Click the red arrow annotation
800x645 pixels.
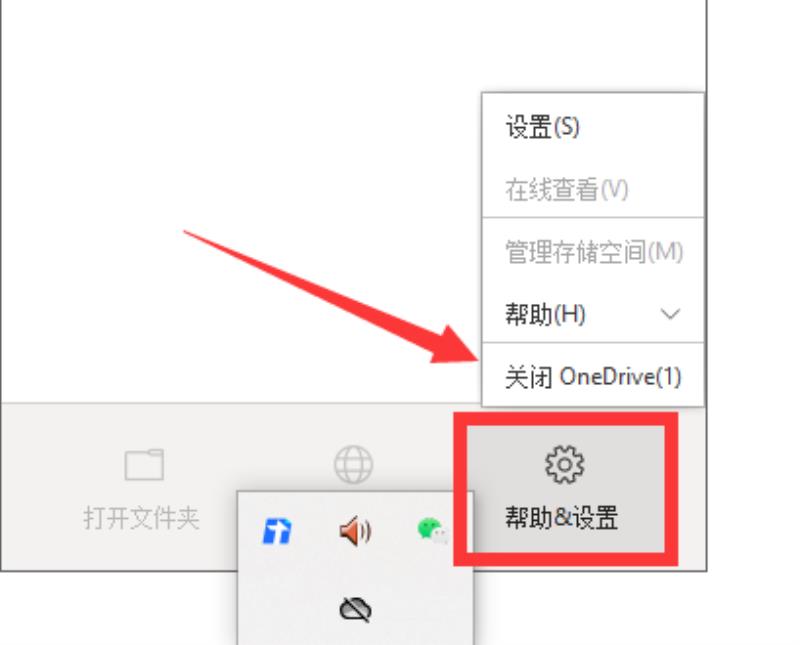coord(332,297)
